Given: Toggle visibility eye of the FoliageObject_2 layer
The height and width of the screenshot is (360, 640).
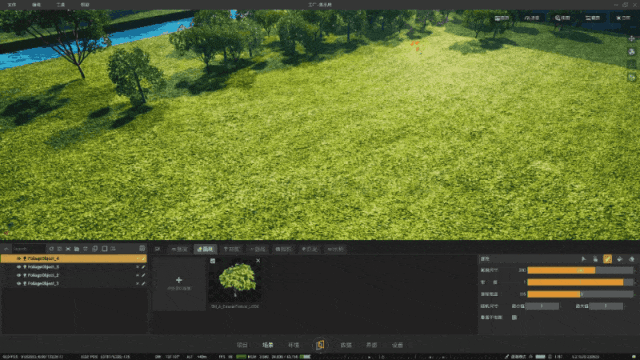Looking at the screenshot, I should [19, 275].
